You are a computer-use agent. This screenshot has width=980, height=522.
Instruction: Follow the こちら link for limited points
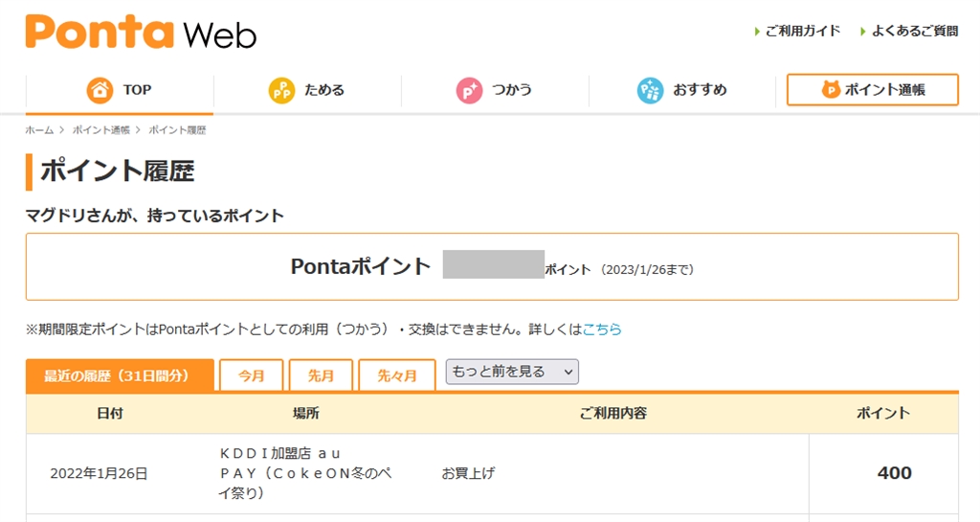click(x=602, y=329)
